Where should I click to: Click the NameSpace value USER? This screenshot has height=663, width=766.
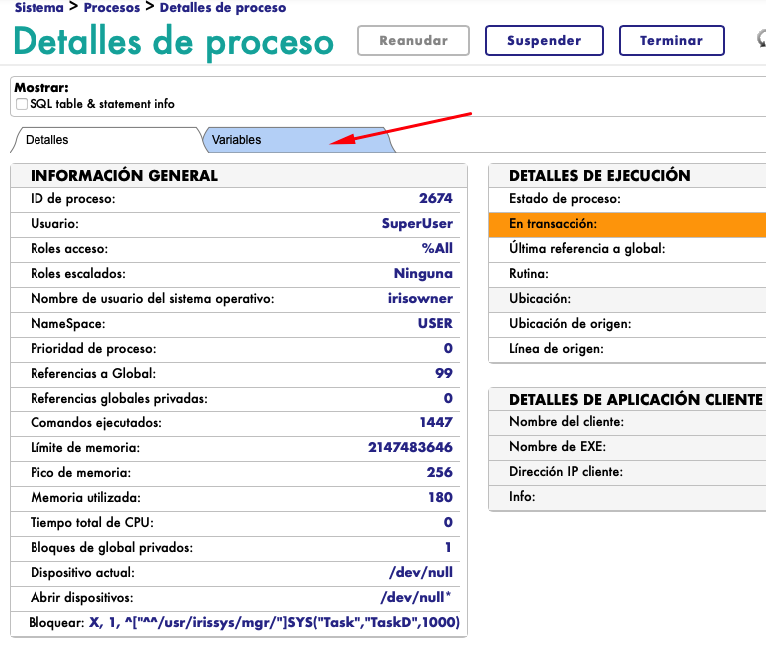tap(435, 323)
